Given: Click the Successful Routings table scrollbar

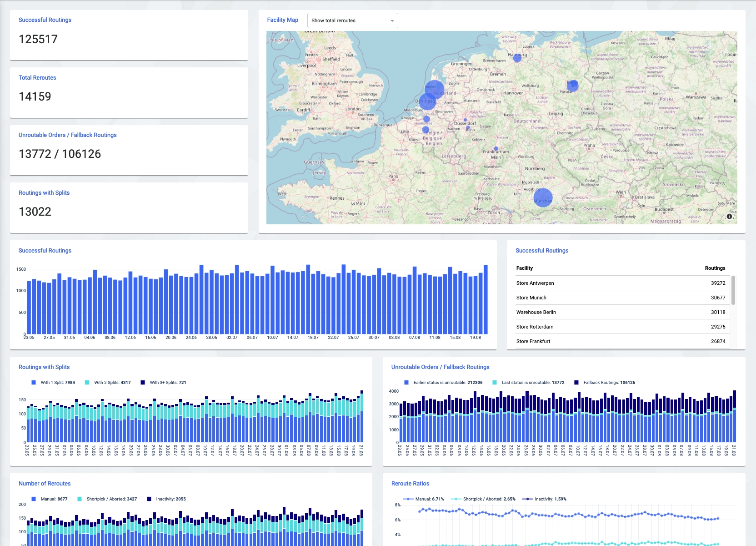Looking at the screenshot, I should point(733,290).
